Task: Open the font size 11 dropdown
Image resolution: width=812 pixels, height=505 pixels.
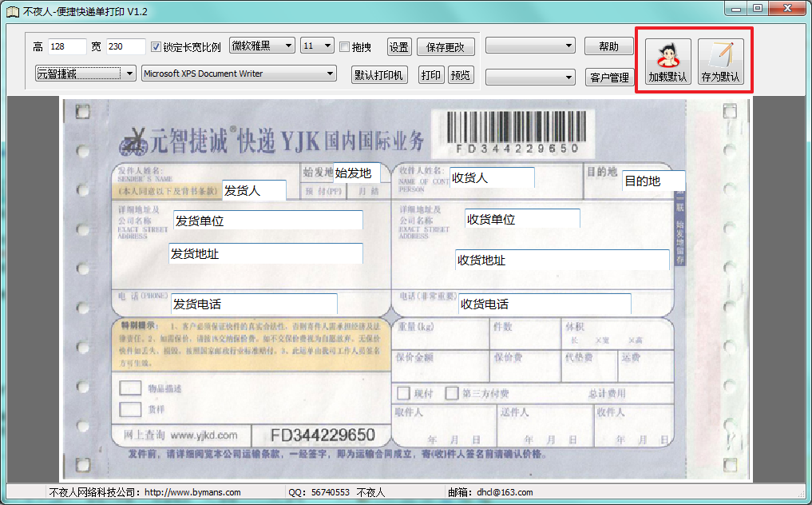Action: click(317, 46)
